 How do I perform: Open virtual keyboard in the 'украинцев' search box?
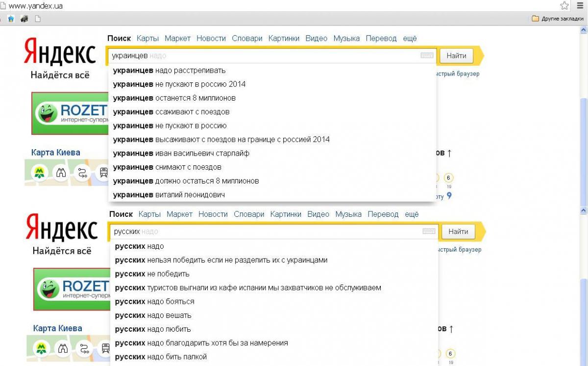[x=427, y=56]
